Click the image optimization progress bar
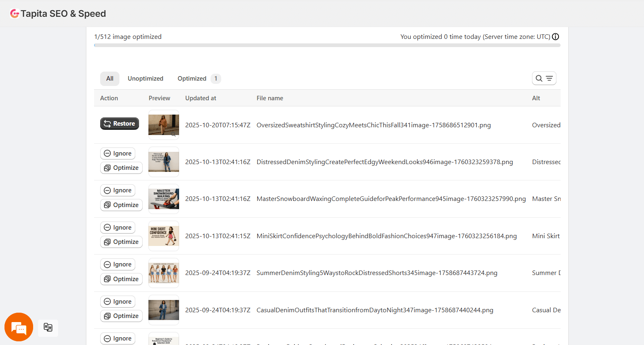Screen dimensions: 644x345 click(x=327, y=45)
